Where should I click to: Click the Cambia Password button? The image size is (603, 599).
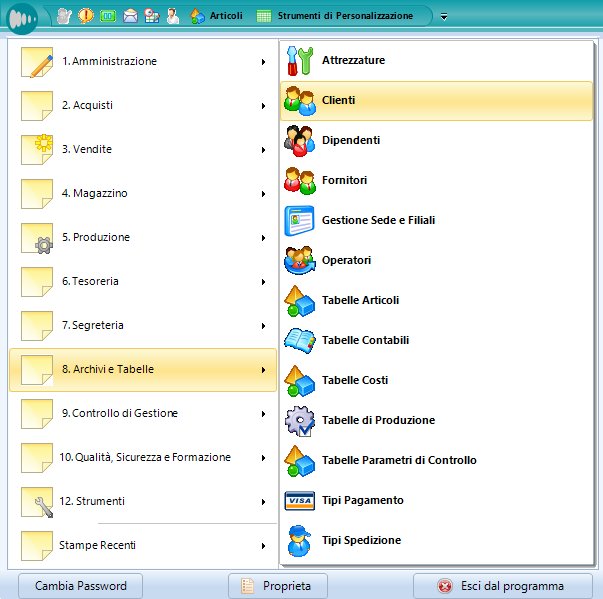(x=75, y=586)
